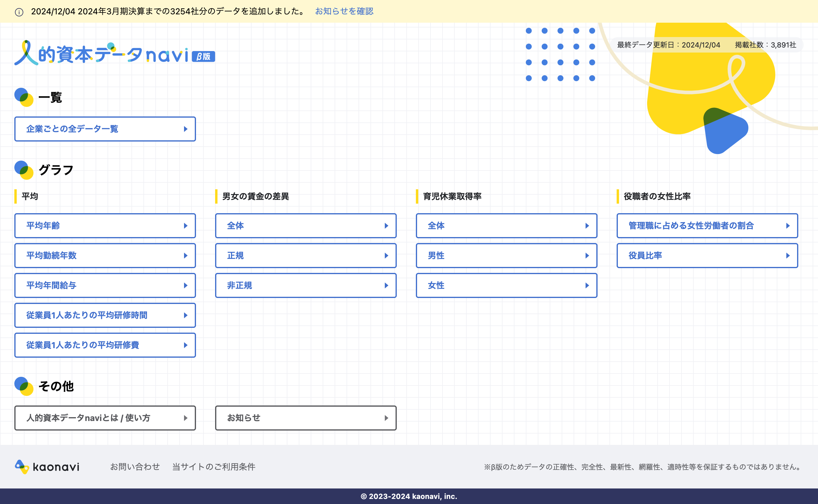Click arrow icon on 平均研修時間 button

pos(186,315)
